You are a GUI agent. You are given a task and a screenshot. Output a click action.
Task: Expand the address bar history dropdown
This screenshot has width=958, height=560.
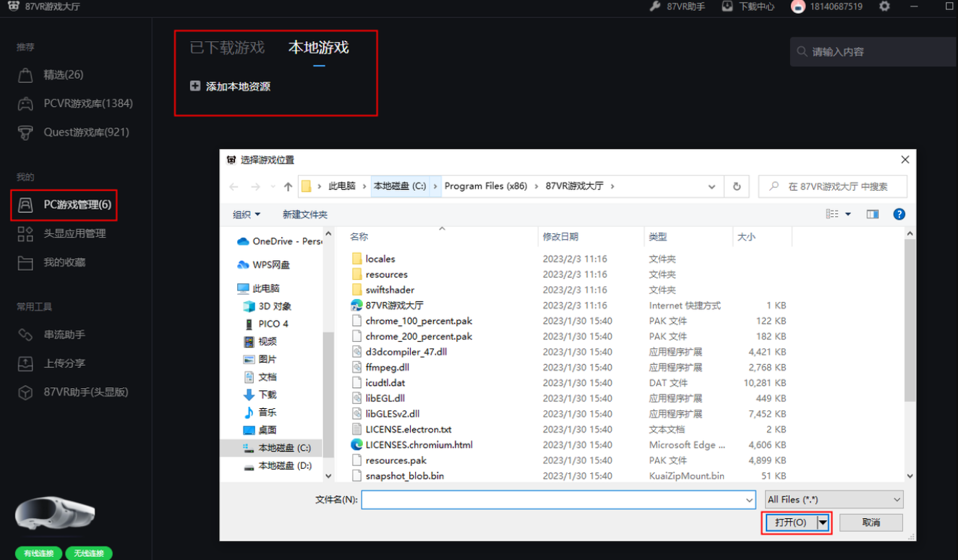pyautogui.click(x=712, y=186)
